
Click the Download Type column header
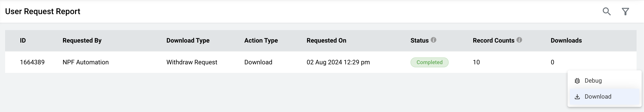(x=188, y=40)
